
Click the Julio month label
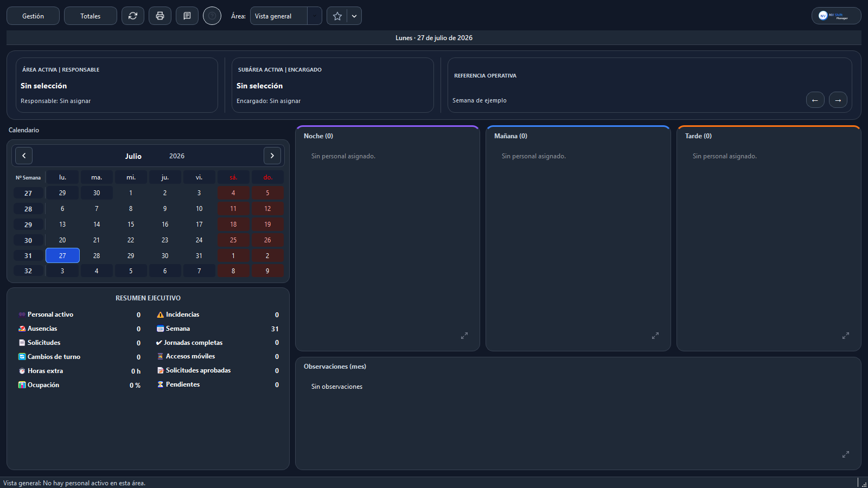tap(133, 156)
